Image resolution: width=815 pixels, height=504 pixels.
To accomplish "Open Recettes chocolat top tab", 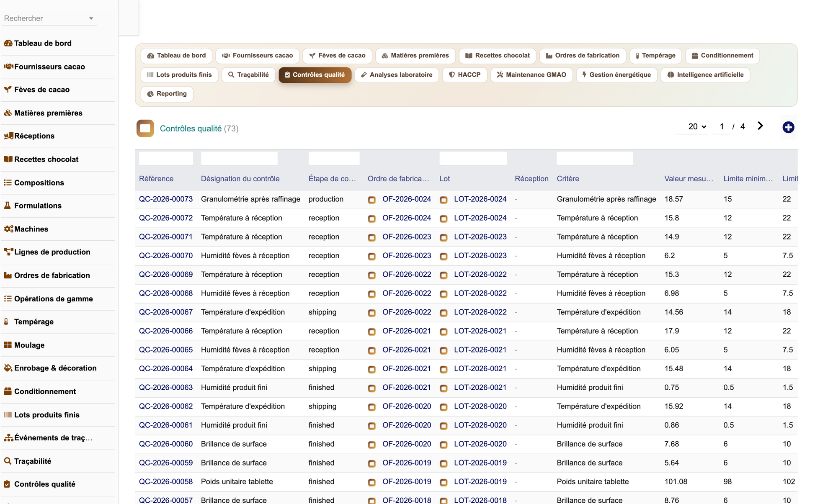I will [497, 56].
